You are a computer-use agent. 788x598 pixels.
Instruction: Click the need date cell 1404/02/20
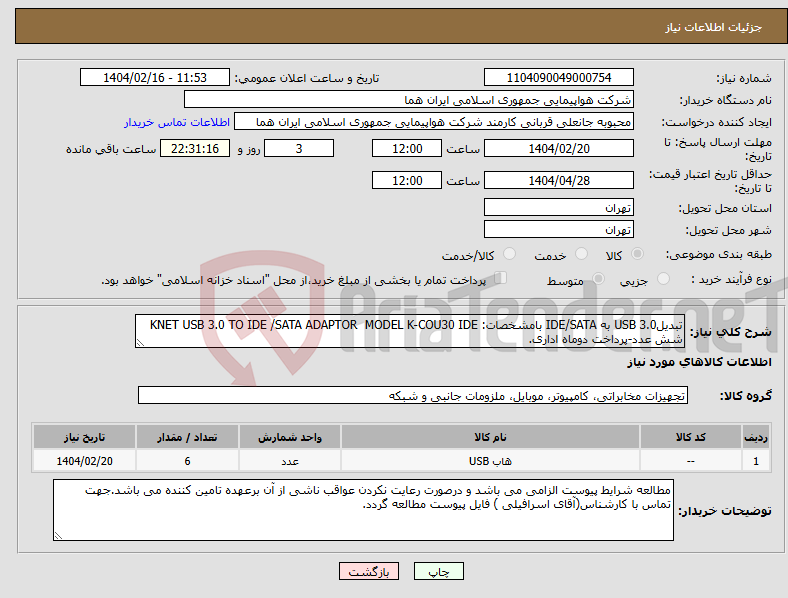tap(84, 461)
